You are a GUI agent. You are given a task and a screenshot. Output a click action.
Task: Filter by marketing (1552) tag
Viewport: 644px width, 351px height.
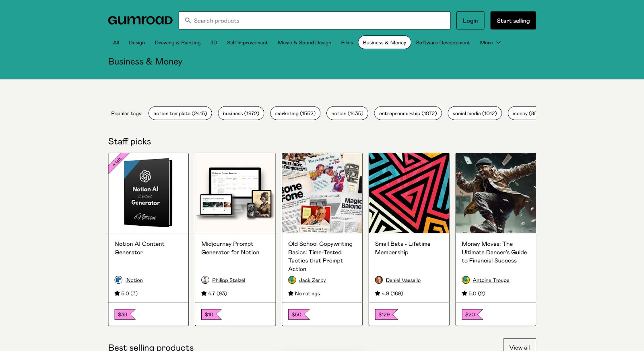(x=295, y=113)
